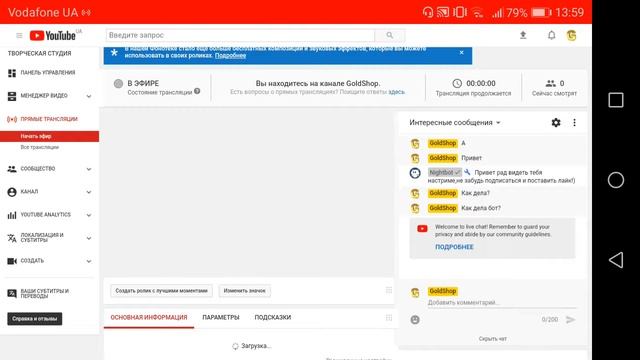Close the blue notification banner
Viewport: 640px width, 360px height.
pyautogui.click(x=461, y=53)
